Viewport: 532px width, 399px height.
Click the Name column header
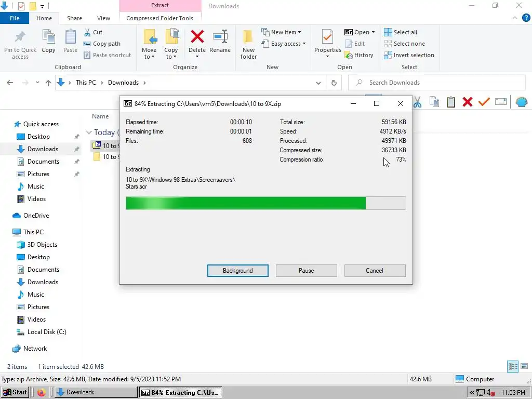[100, 116]
